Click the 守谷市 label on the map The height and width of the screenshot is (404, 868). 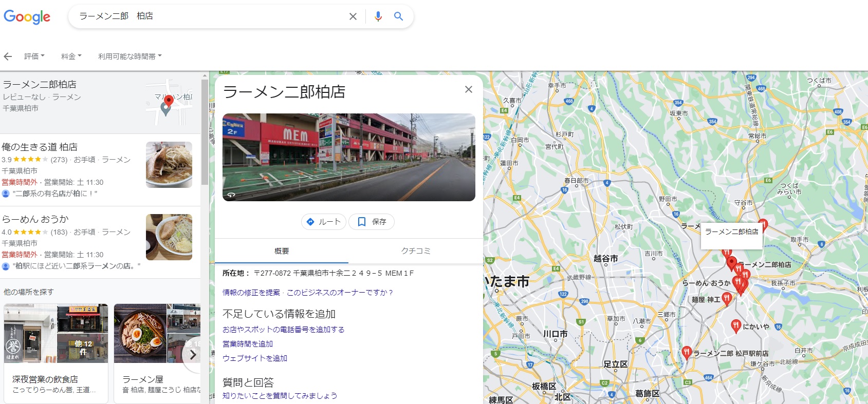(744, 203)
